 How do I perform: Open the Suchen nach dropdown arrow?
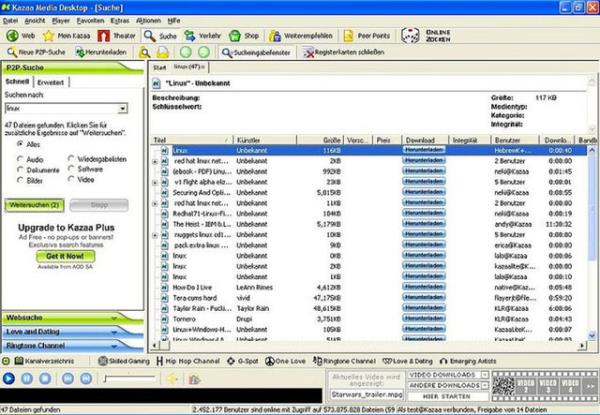click(122, 109)
